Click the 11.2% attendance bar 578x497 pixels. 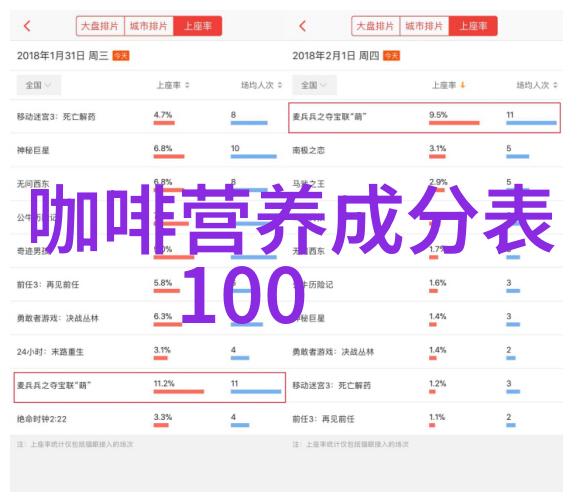(179, 392)
